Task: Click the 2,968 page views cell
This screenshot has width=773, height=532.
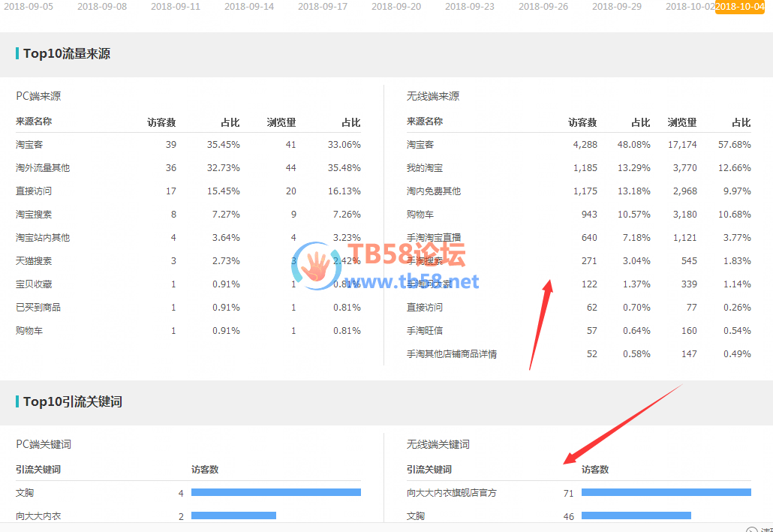Action: pos(684,191)
